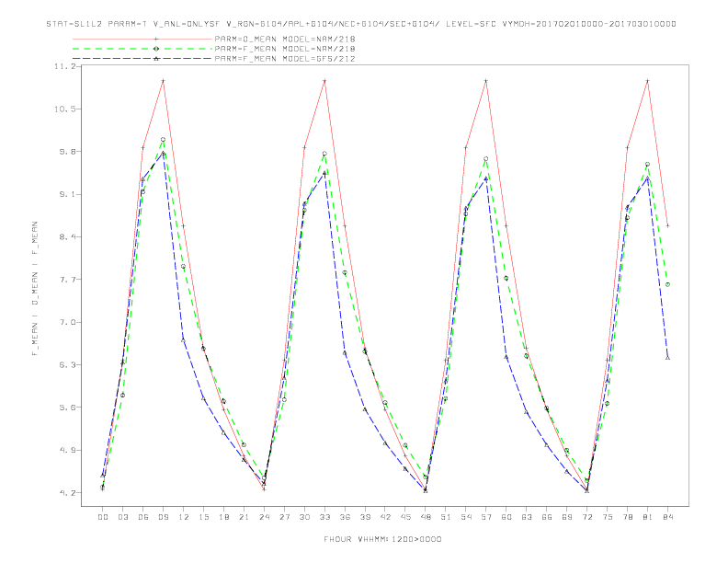The image size is (728, 563).
Task: Click the x-axis tick label 15
Action: pyautogui.click(x=204, y=517)
